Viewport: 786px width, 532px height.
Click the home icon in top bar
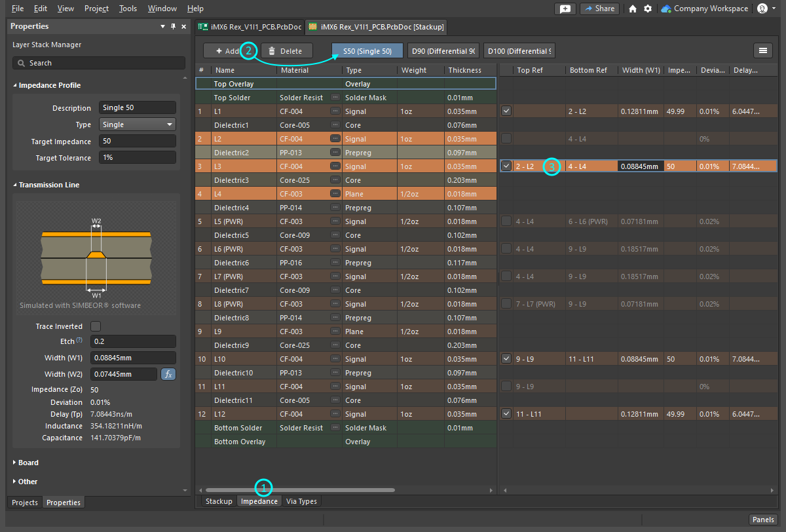point(632,9)
